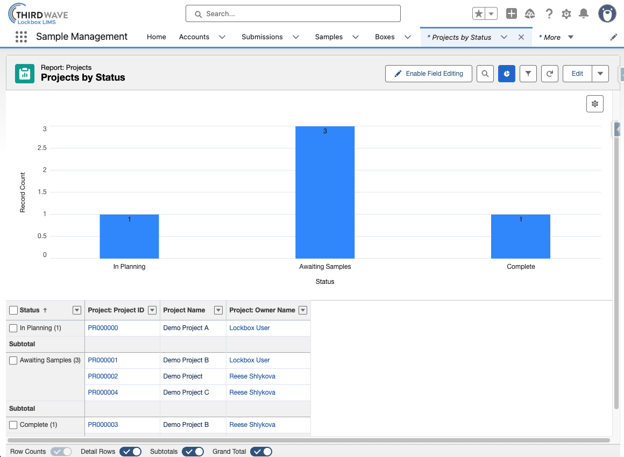624x457 pixels.
Task: Open the Project Name column dropdown
Action: pos(218,310)
